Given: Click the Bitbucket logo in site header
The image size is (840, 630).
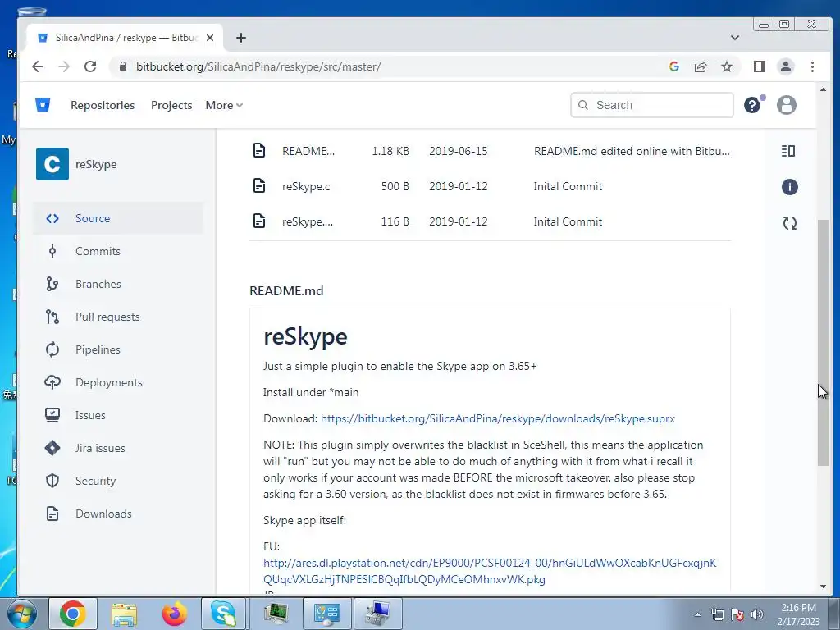Looking at the screenshot, I should click(x=43, y=105).
